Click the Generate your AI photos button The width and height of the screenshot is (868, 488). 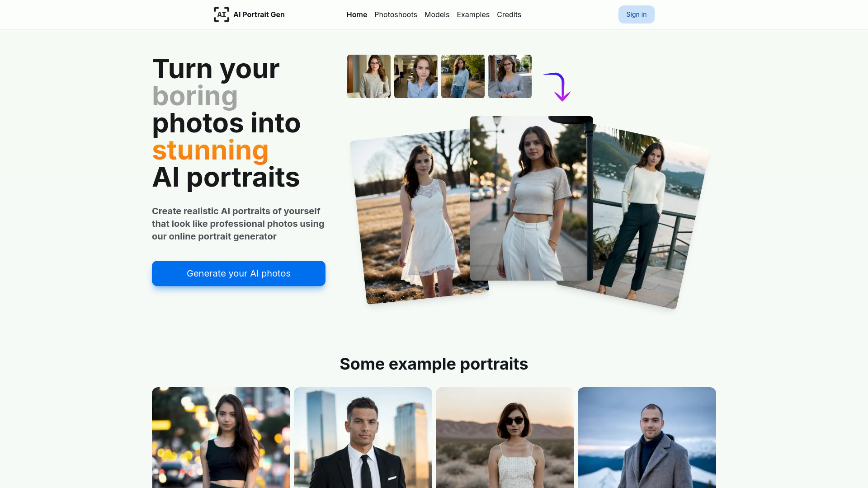238,273
